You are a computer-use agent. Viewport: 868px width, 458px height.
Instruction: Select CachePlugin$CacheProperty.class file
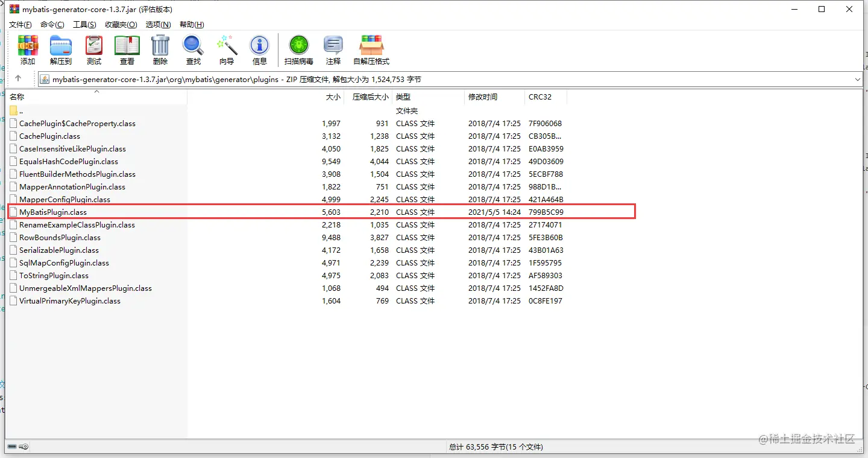pos(77,123)
